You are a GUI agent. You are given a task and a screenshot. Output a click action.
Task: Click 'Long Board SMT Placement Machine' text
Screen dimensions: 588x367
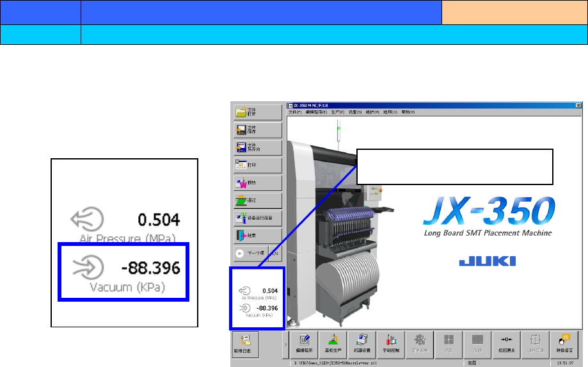[488, 233]
